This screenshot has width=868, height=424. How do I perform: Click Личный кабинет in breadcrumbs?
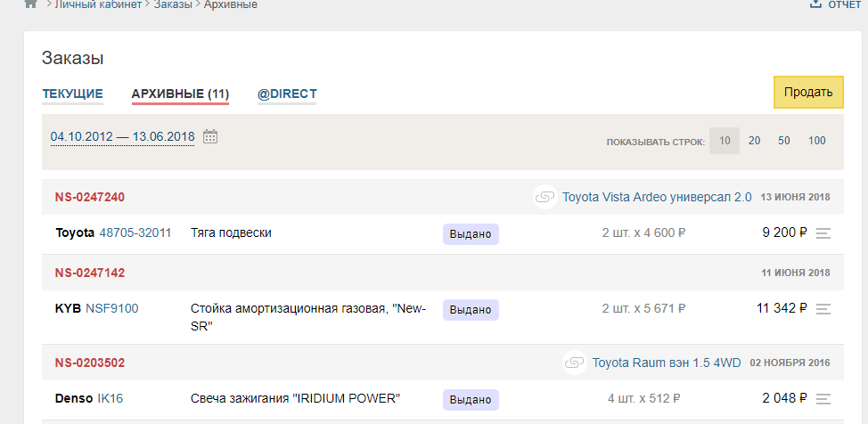pyautogui.click(x=98, y=4)
